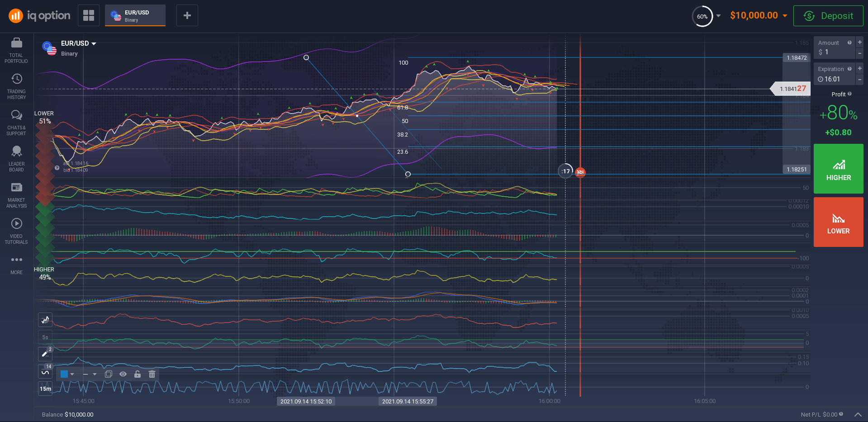Open the Total Portfolio sidebar panel
The height and width of the screenshot is (422, 868).
pyautogui.click(x=16, y=51)
